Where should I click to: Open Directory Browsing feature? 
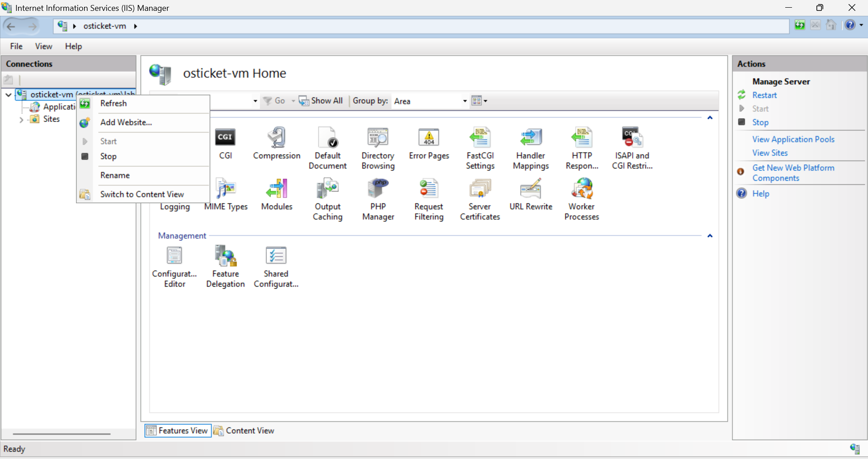coord(378,148)
